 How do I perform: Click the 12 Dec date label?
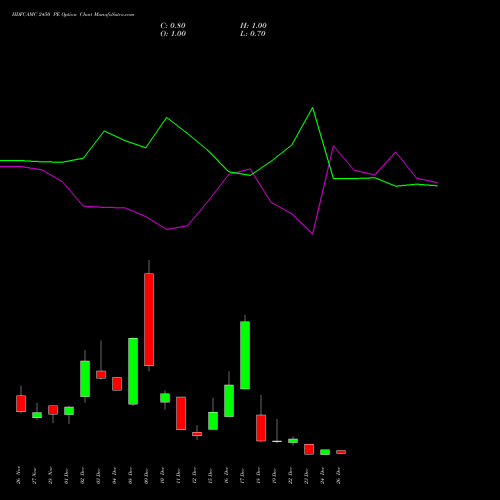click(x=194, y=475)
